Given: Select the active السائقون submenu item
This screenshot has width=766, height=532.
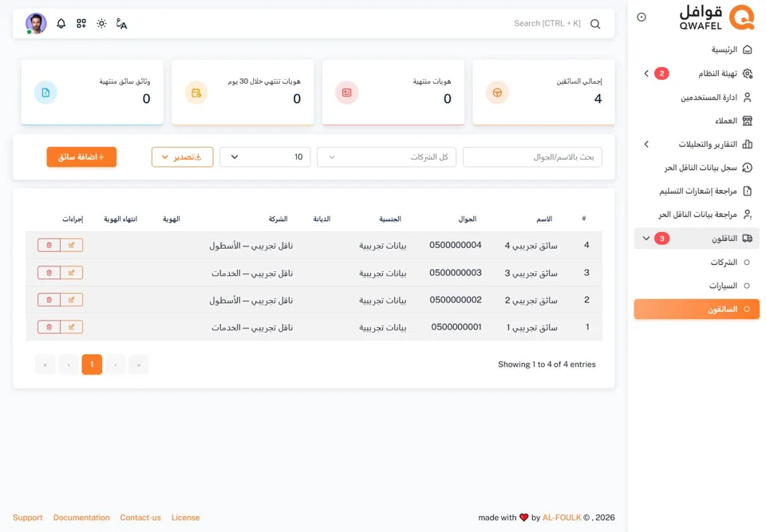Looking at the screenshot, I should point(697,309).
